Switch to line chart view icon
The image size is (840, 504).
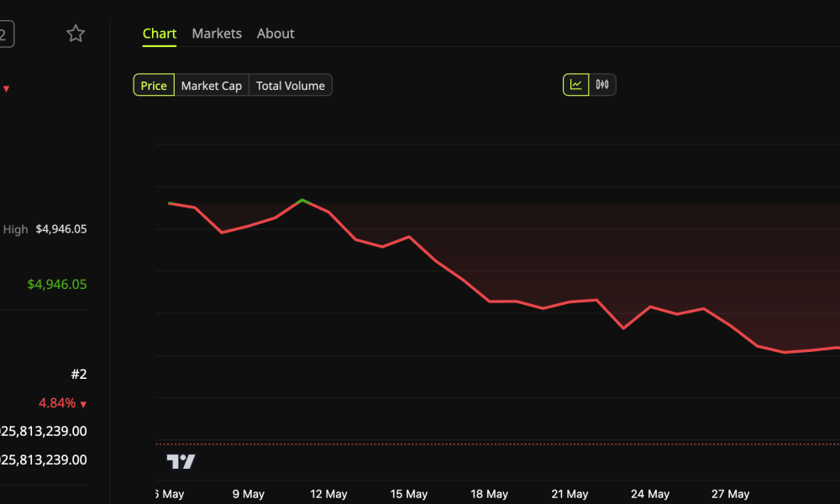576,85
